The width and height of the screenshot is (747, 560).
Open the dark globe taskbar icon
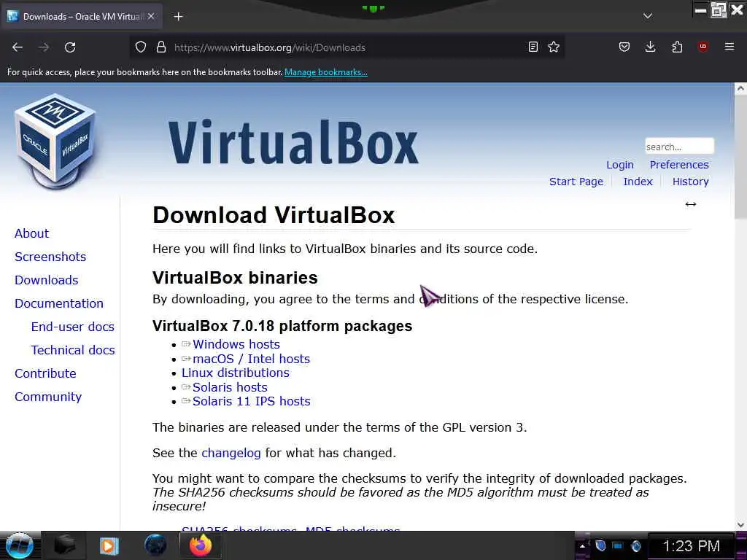point(155,545)
